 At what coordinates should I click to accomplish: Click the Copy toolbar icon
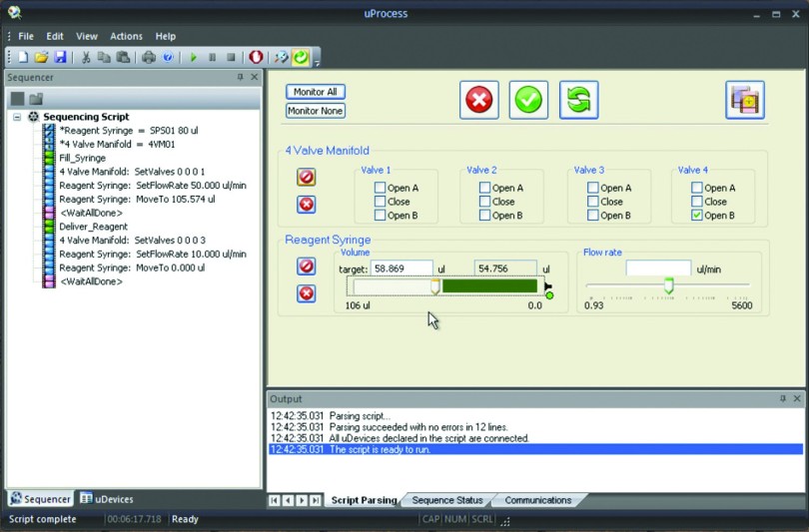[x=104, y=57]
